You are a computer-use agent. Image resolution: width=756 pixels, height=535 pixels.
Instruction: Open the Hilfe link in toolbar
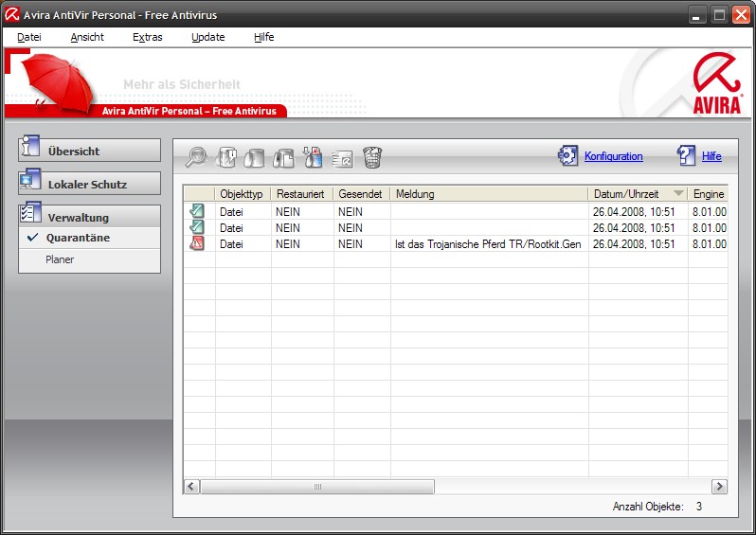pos(711,156)
